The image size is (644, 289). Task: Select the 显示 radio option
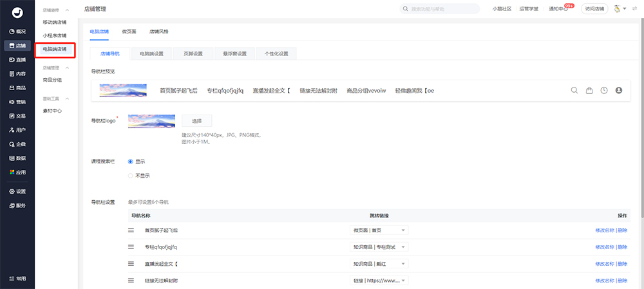click(131, 162)
